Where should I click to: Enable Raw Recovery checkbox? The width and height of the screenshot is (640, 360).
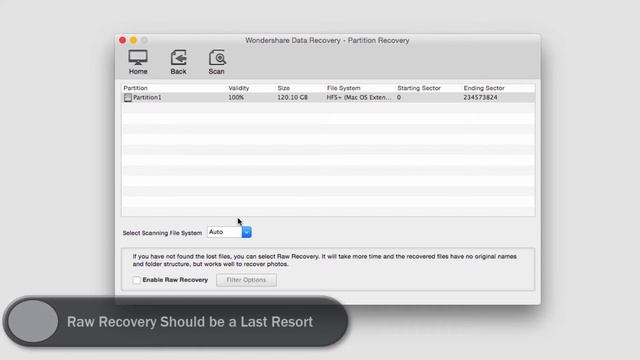coord(137,280)
